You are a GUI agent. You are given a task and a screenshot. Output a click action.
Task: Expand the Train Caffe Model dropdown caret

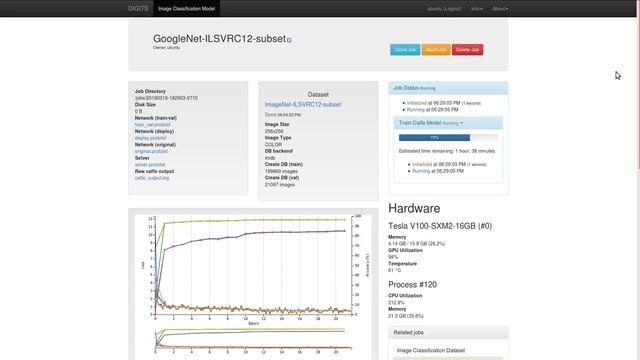pos(462,123)
